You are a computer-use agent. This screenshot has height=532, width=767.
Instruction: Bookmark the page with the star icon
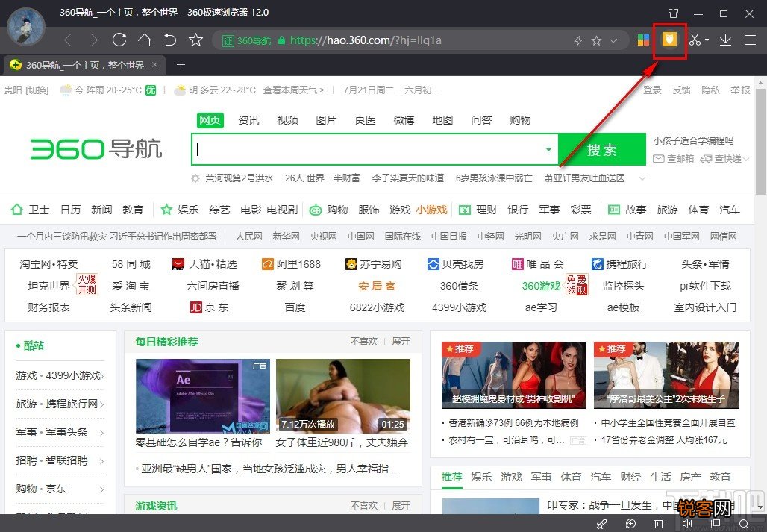pyautogui.click(x=595, y=40)
